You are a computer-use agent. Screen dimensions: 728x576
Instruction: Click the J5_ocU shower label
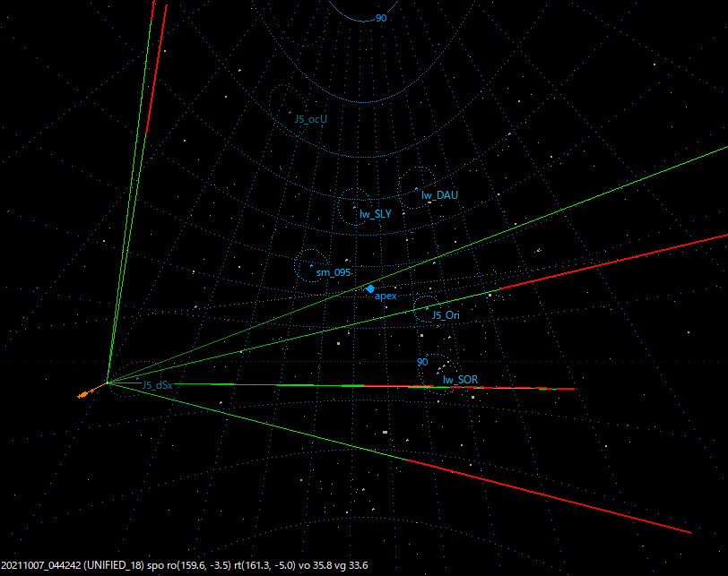[x=309, y=117]
